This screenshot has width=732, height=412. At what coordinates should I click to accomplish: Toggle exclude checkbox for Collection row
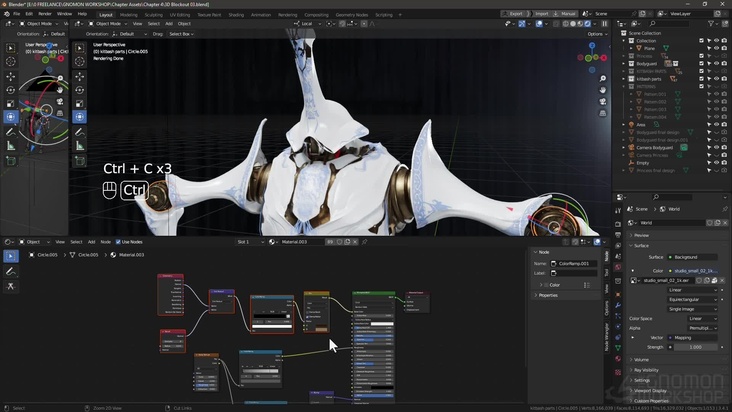701,41
